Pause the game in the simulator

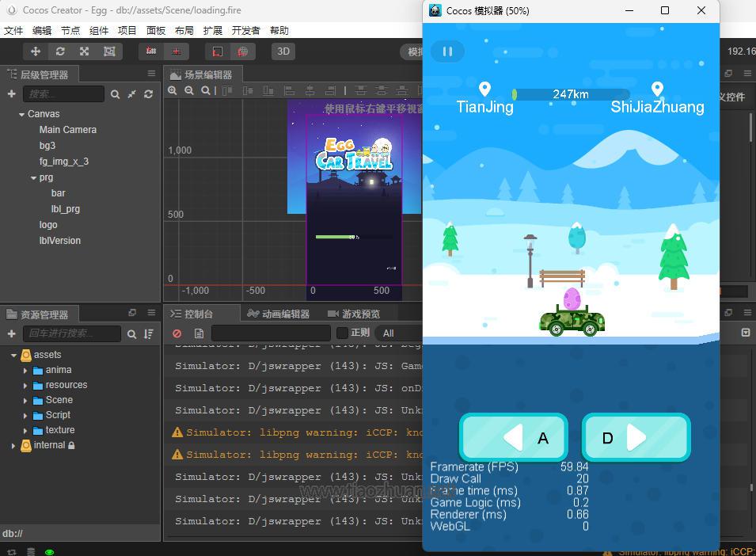[x=447, y=51]
